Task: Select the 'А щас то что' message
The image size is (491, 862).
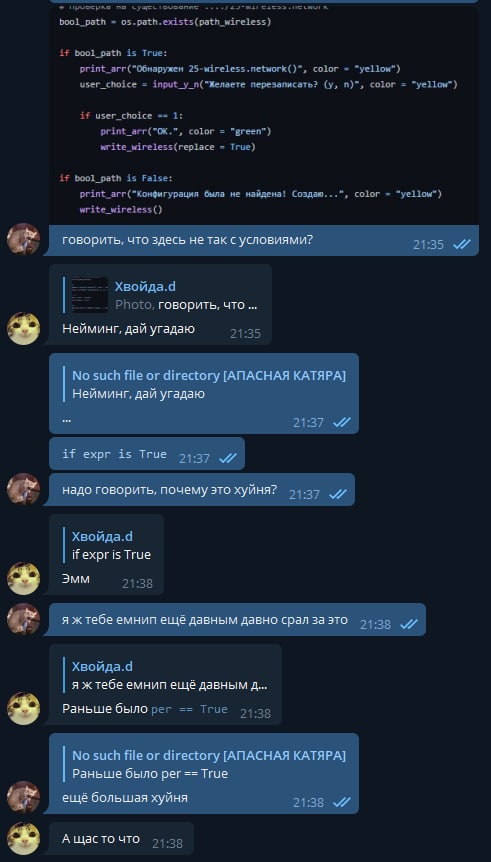Action: (122, 839)
